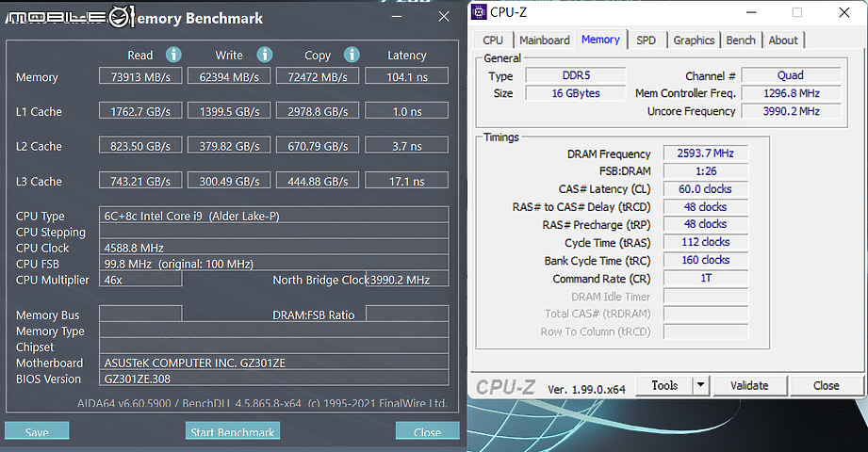Viewport: 868px width, 452px height.
Task: Click the L1 Cache Read value 1762.7 GB/s
Action: pos(140,111)
